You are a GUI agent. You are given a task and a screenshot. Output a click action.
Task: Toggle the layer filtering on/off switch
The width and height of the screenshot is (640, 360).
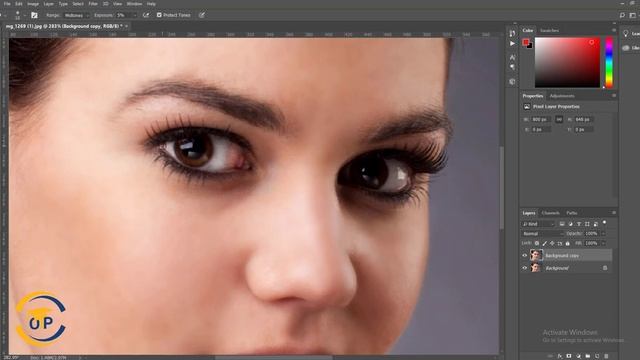(604, 223)
